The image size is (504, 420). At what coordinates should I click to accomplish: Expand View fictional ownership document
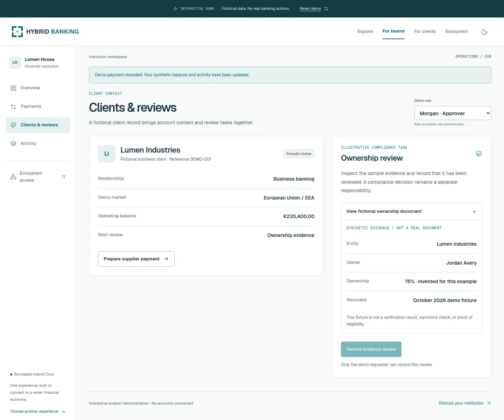pos(411,211)
